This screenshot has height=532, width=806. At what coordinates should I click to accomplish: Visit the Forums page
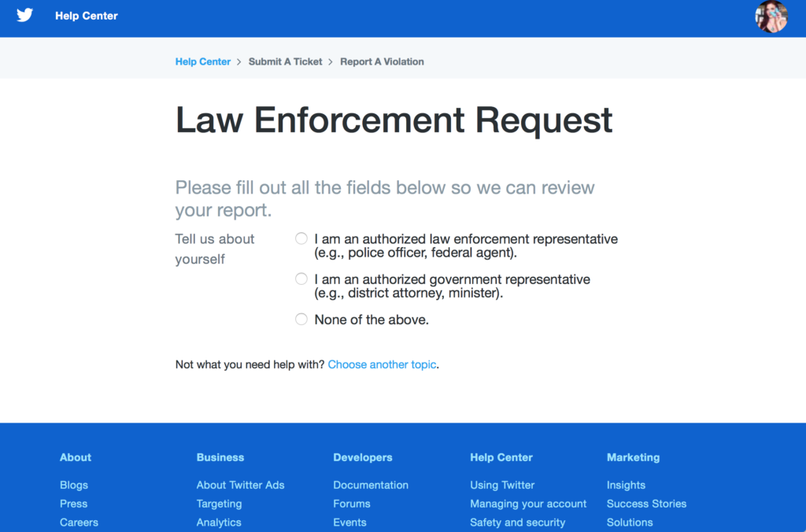coord(351,504)
